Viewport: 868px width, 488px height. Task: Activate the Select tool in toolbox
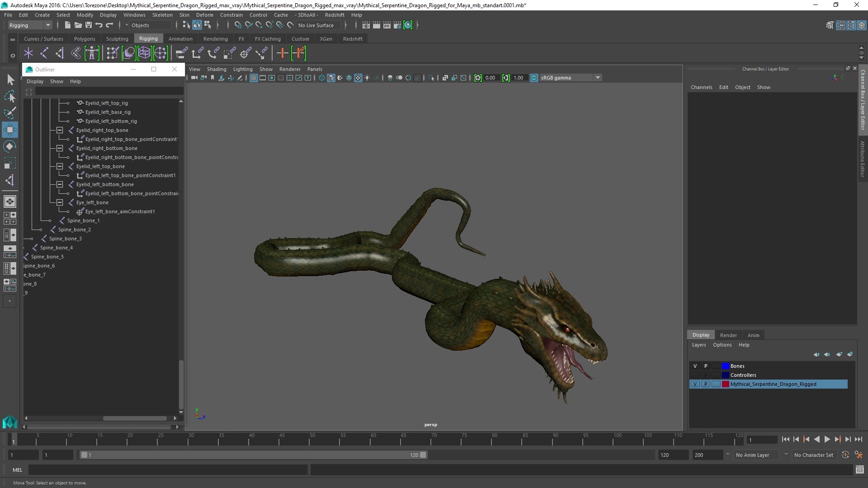tap(10, 80)
